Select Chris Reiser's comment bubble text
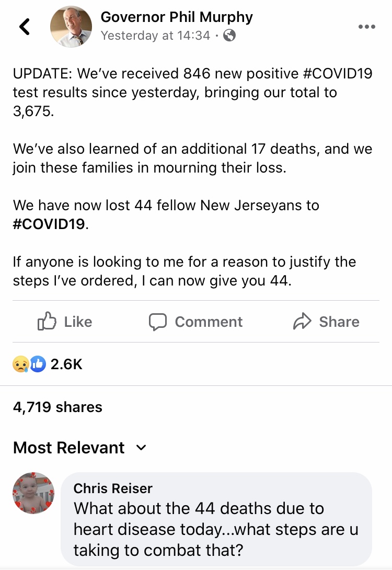The width and height of the screenshot is (392, 570). [x=216, y=529]
